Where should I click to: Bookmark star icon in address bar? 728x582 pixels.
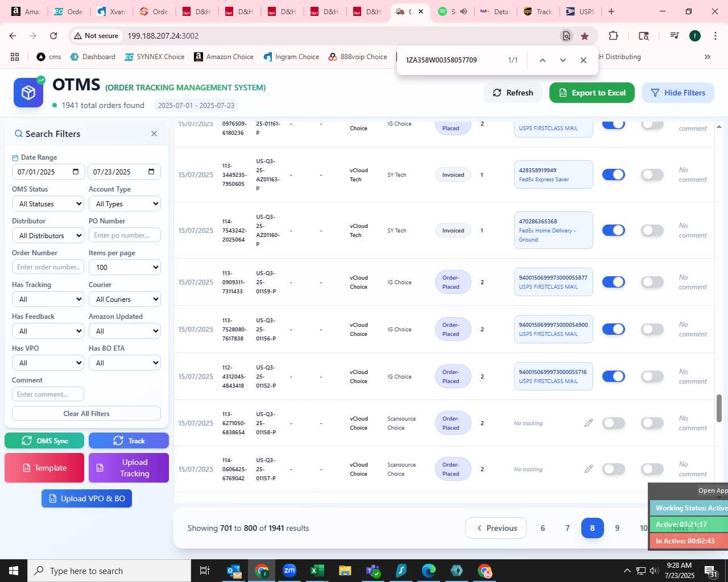(x=585, y=36)
